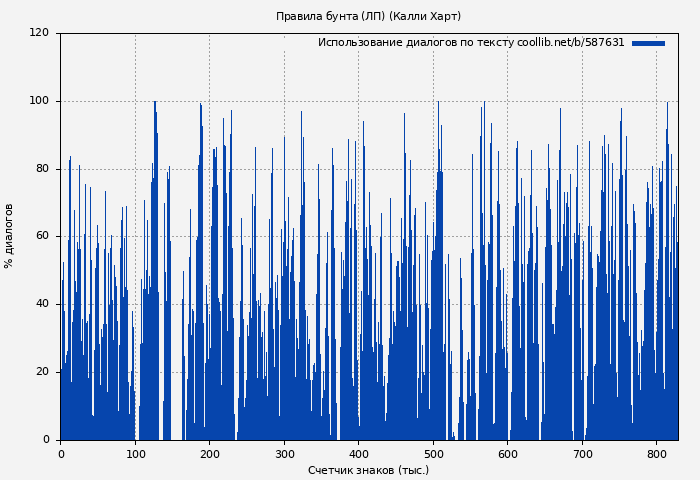
Task: Click the y-axis tick label 100
Action: click(x=39, y=101)
